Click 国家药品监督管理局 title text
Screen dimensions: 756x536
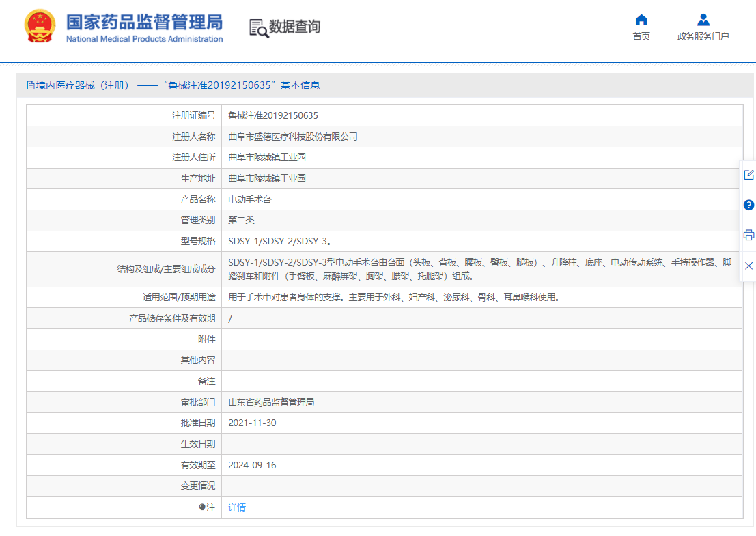click(144, 22)
